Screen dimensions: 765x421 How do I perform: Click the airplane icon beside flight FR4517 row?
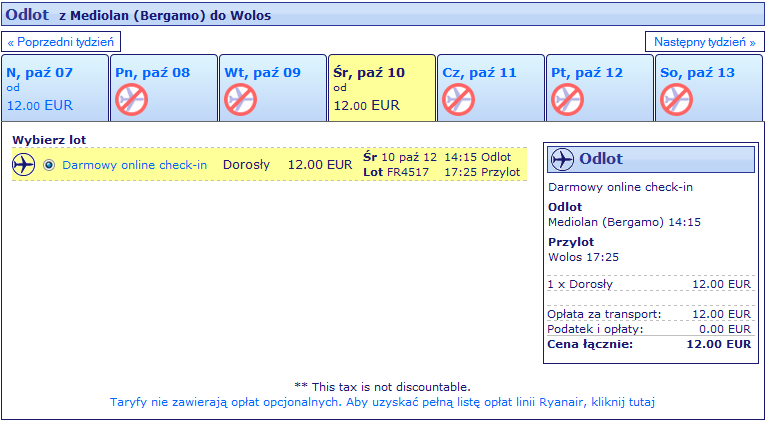pos(24,164)
